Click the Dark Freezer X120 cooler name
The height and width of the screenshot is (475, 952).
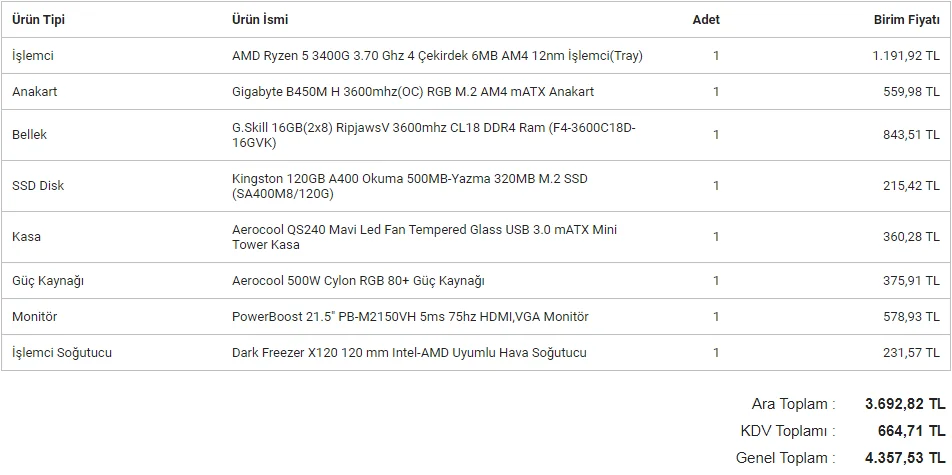click(409, 353)
